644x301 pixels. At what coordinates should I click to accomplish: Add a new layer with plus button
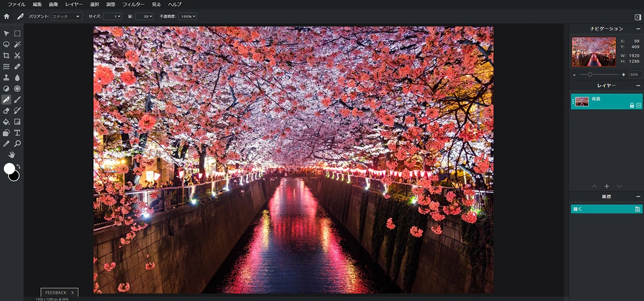point(606,186)
